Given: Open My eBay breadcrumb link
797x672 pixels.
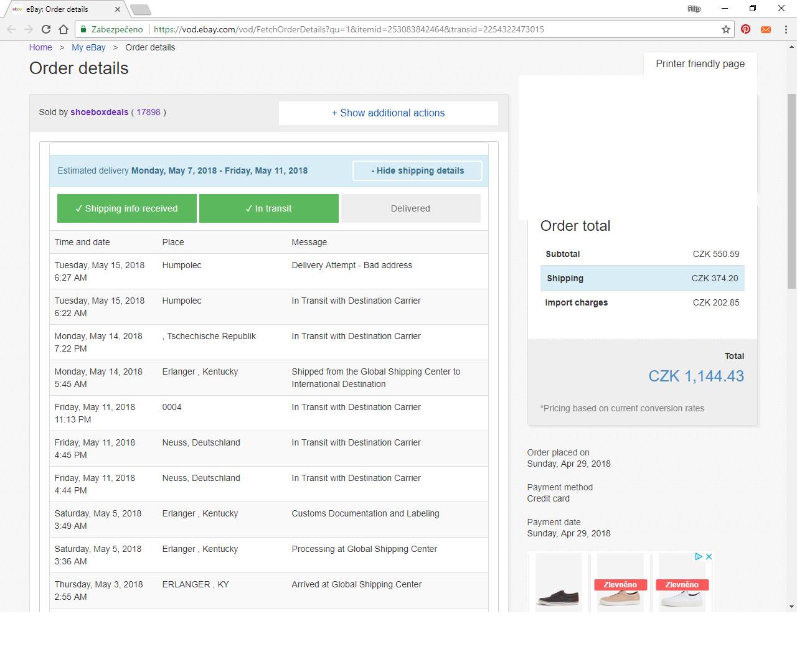Looking at the screenshot, I should (88, 47).
